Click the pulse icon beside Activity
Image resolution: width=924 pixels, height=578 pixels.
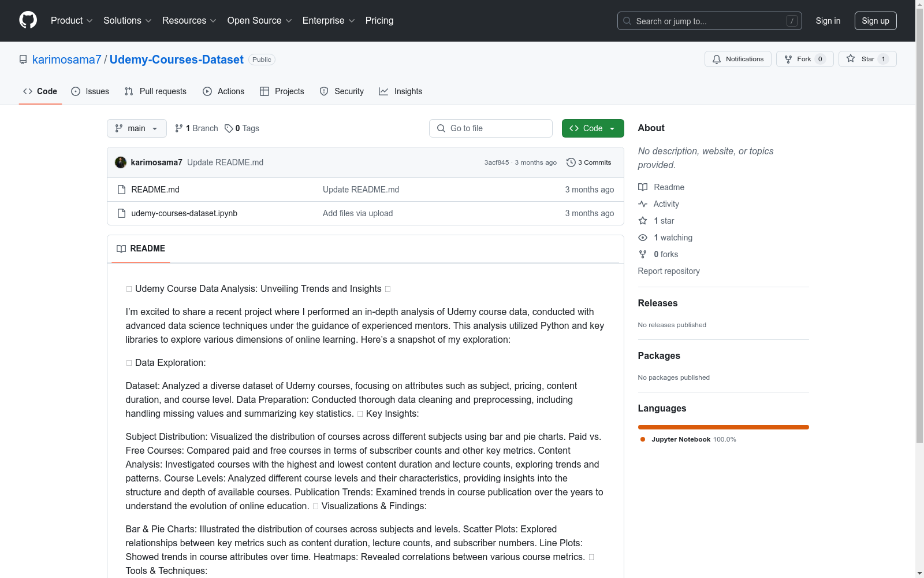tap(643, 204)
